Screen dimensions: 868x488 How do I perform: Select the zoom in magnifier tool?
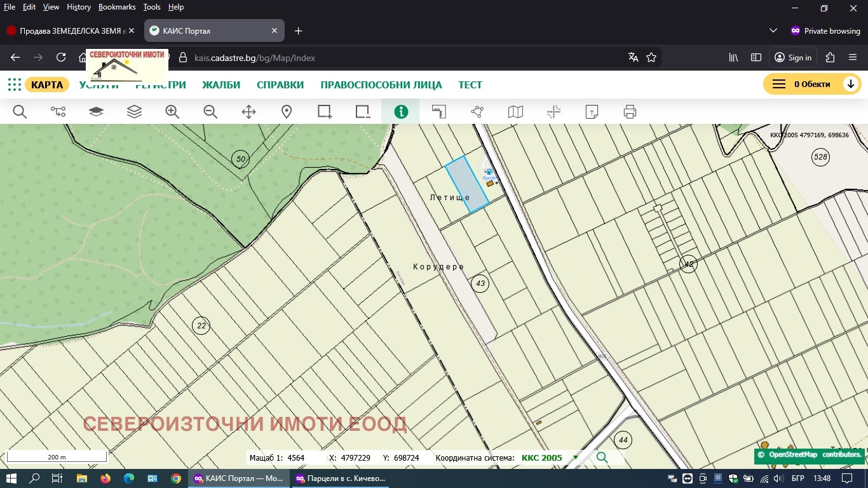(172, 112)
